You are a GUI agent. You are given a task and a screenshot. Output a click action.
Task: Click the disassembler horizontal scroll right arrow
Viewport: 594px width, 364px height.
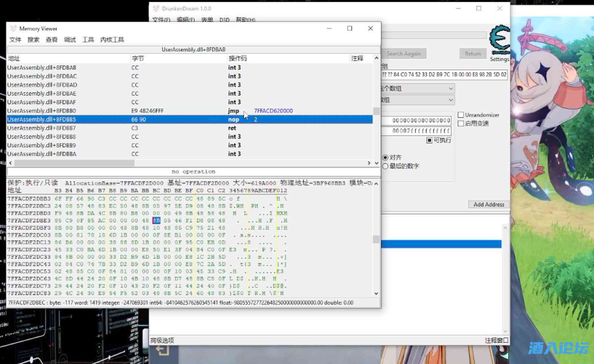point(369,163)
